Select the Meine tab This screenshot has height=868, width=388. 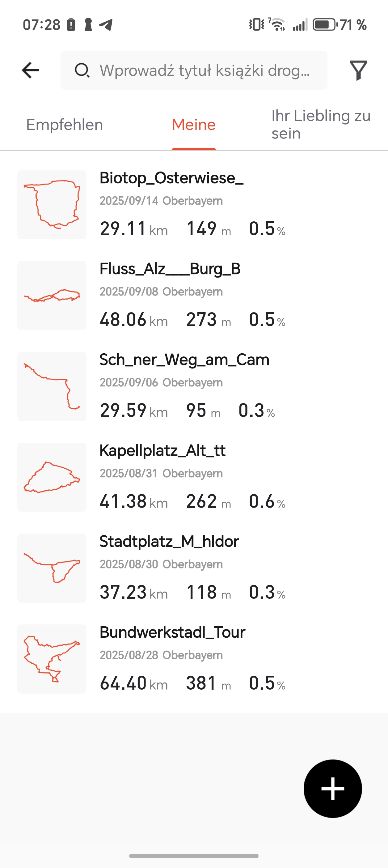[x=194, y=125]
